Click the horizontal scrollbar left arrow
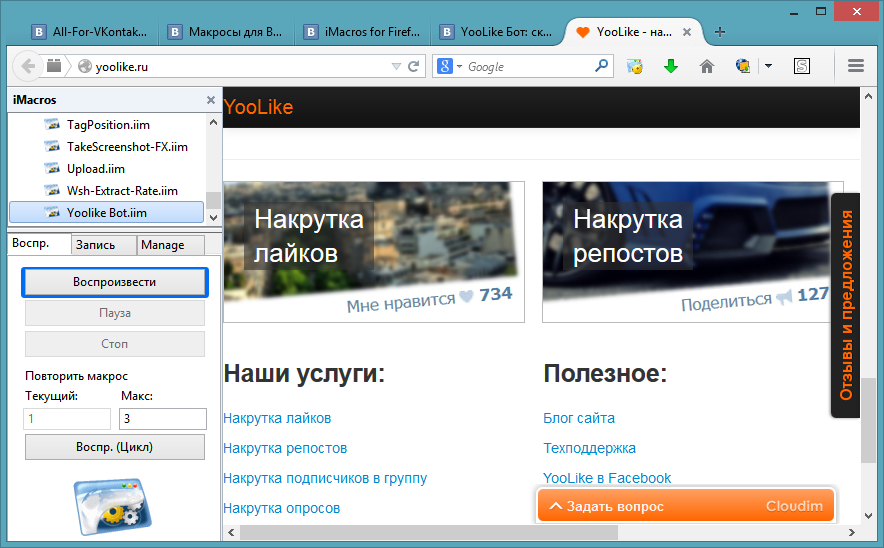This screenshot has height=548, width=884. click(231, 532)
